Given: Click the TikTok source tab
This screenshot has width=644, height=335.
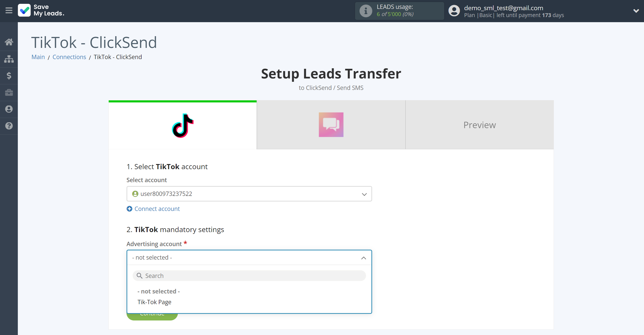Looking at the screenshot, I should click(182, 125).
